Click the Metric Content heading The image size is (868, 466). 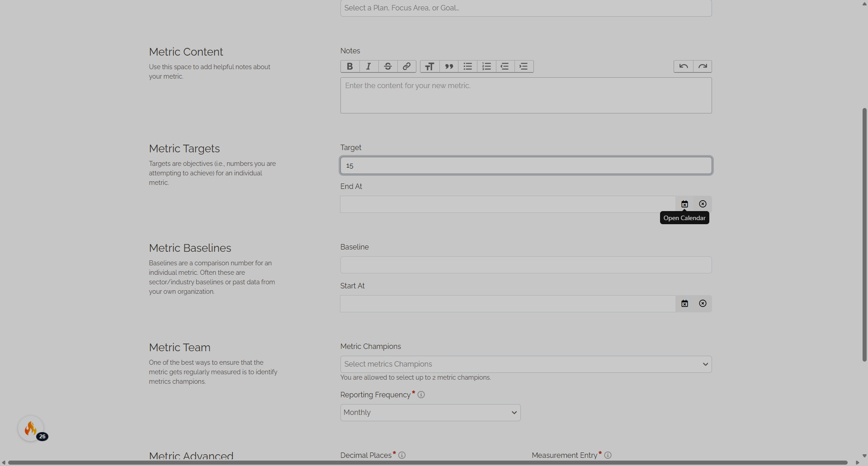pos(186,52)
